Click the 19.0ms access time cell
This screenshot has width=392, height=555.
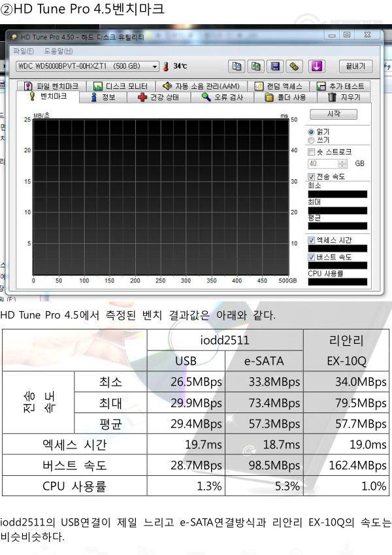click(x=346, y=445)
